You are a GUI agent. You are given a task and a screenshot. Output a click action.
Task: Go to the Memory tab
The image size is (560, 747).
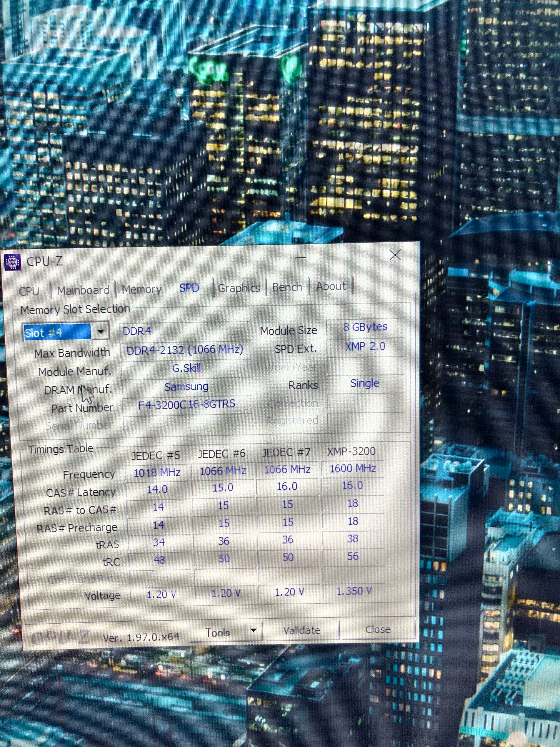click(x=141, y=289)
